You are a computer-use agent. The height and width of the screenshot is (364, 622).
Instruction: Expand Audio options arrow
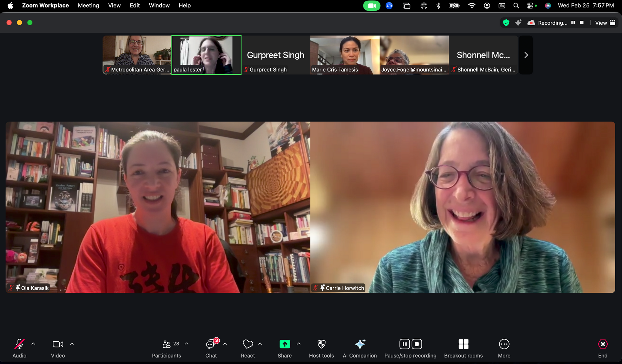33,344
